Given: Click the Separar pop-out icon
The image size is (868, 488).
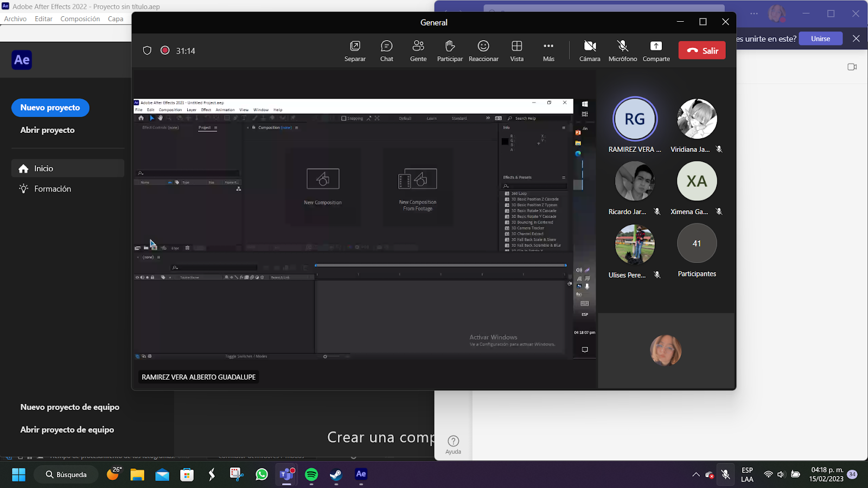Looking at the screenshot, I should [355, 46].
